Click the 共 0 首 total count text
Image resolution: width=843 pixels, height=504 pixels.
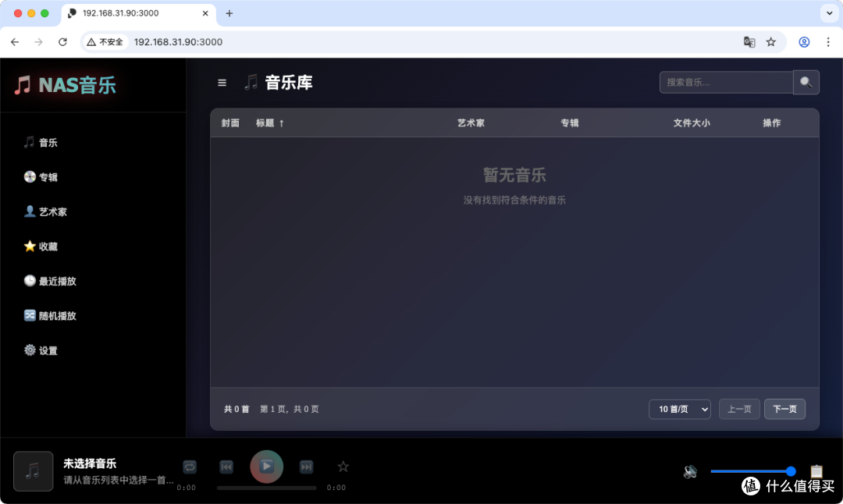(x=237, y=409)
